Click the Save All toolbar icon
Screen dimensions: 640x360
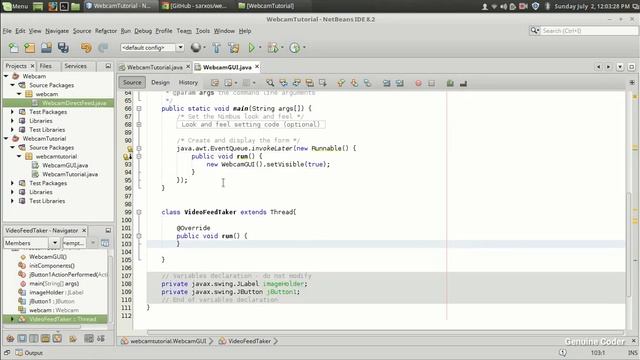[x=63, y=48]
